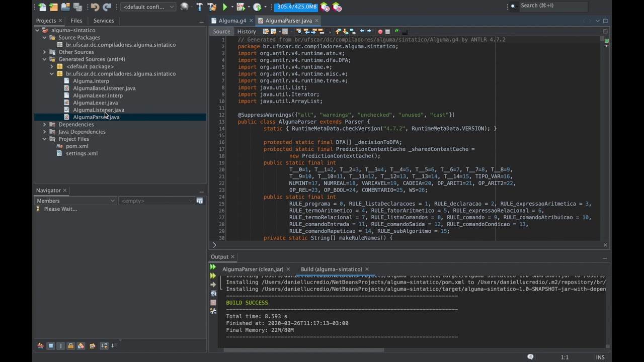This screenshot has height=362, width=644.
Task: Click the Undo arrow in toolbar
Action: [95, 7]
